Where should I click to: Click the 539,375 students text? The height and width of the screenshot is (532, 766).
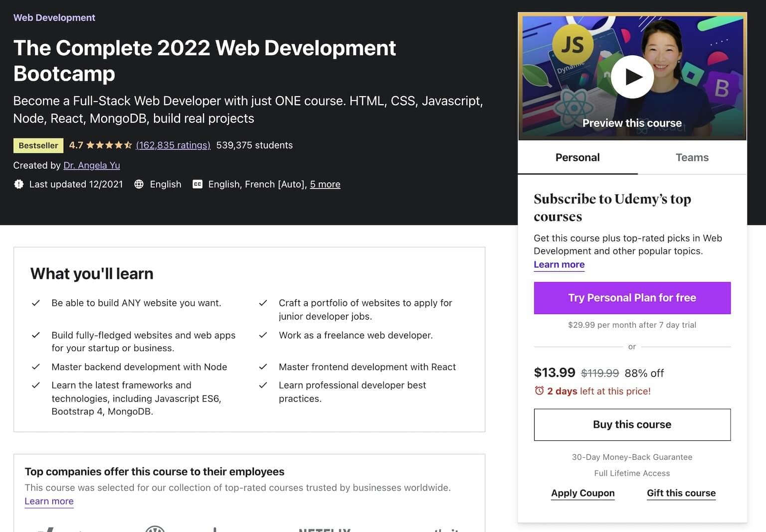click(254, 145)
